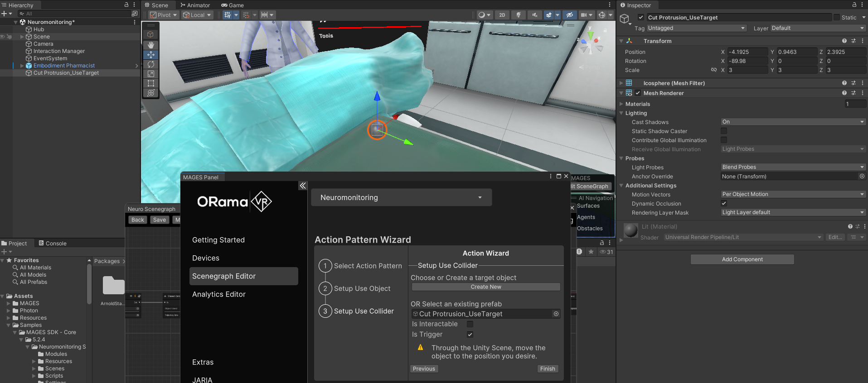Select the Rotate tool in Scene overlay
Viewport: 868px width, 383px height.
[x=151, y=64]
